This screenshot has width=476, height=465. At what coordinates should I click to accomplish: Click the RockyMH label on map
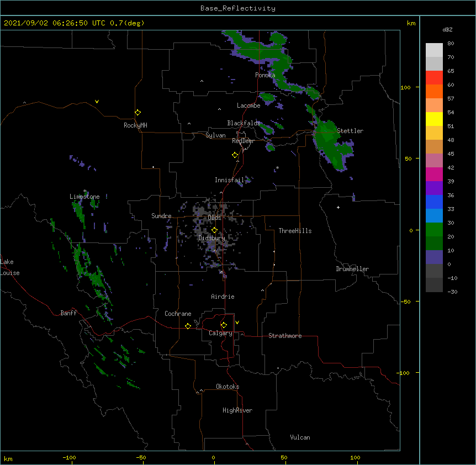click(x=135, y=125)
